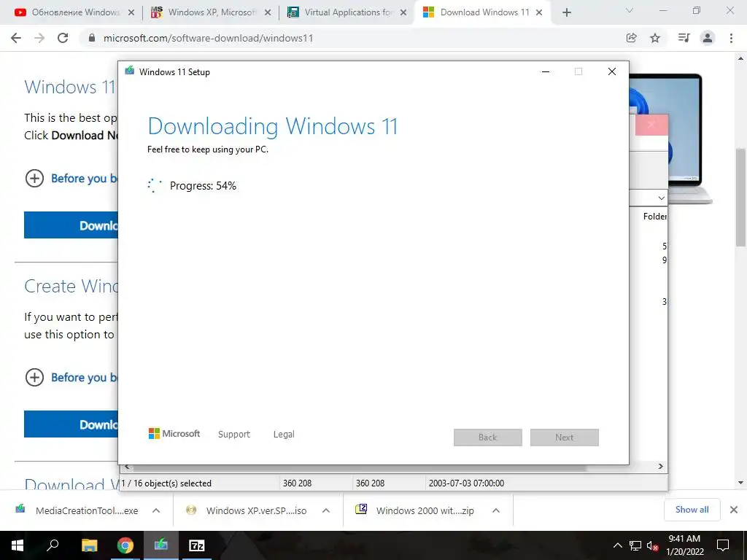Click the Next button in Windows 11 Setup
Image resolution: width=747 pixels, height=560 pixels.
coord(564,437)
